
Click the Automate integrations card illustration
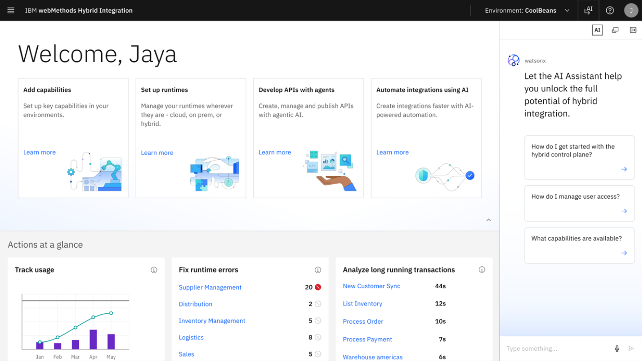445,176
